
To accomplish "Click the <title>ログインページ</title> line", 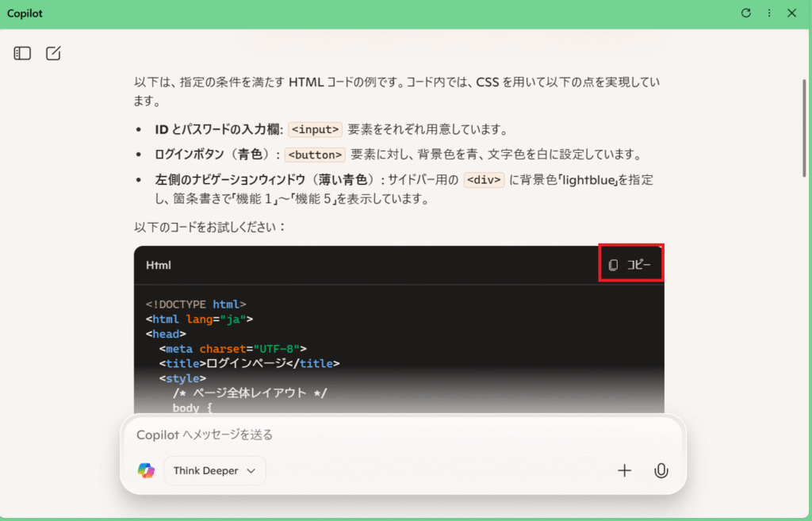I will click(x=249, y=363).
